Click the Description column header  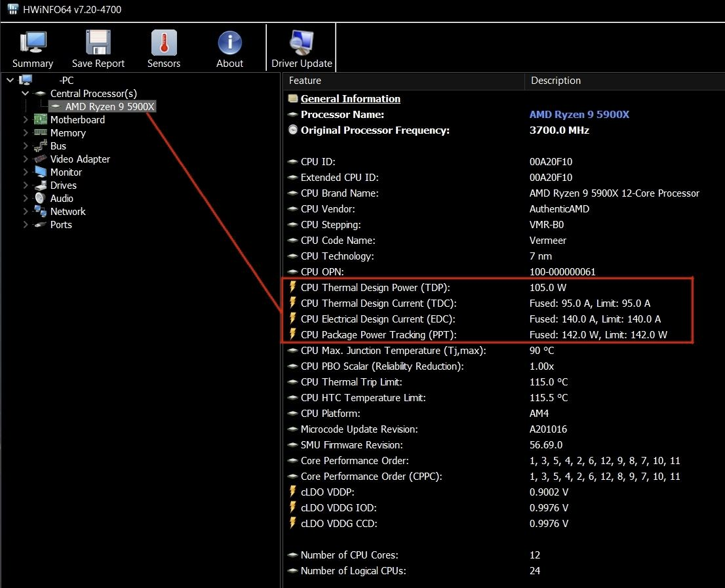click(x=625, y=81)
